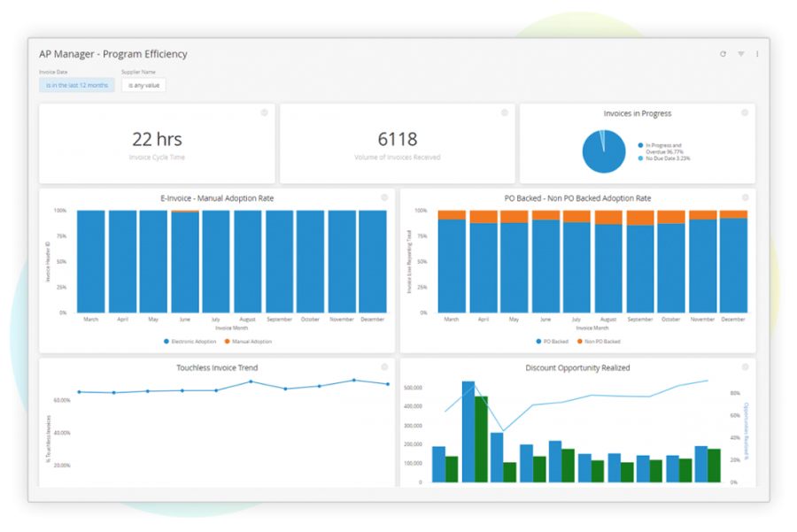Toggle the Electronic Adoption legend series
This screenshot has width=797, height=532.
tap(190, 341)
